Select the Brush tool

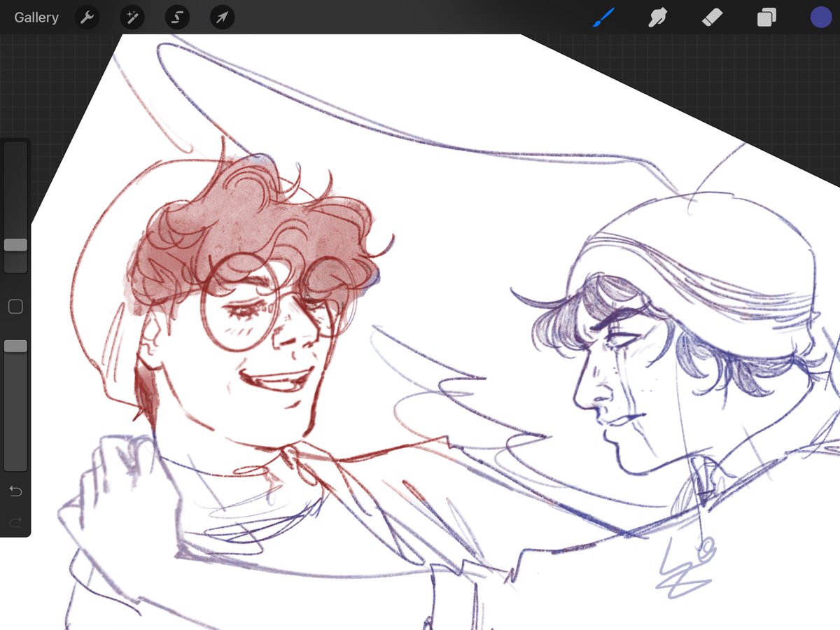[603, 17]
